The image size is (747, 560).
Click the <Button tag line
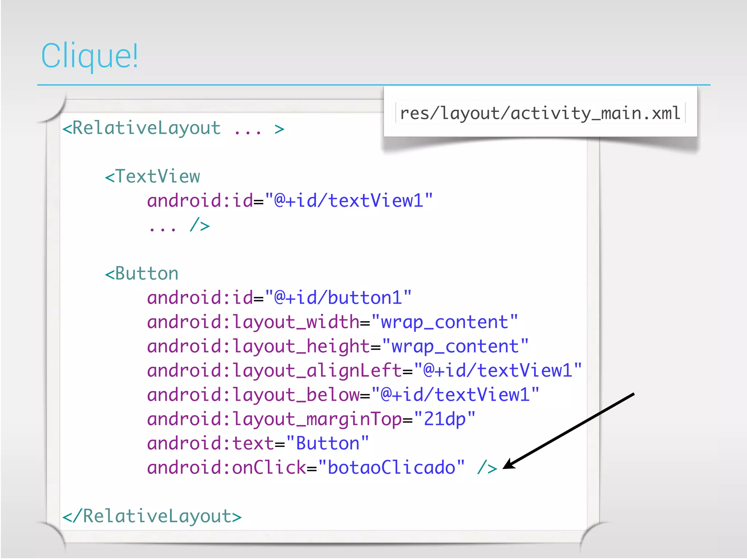(x=142, y=273)
